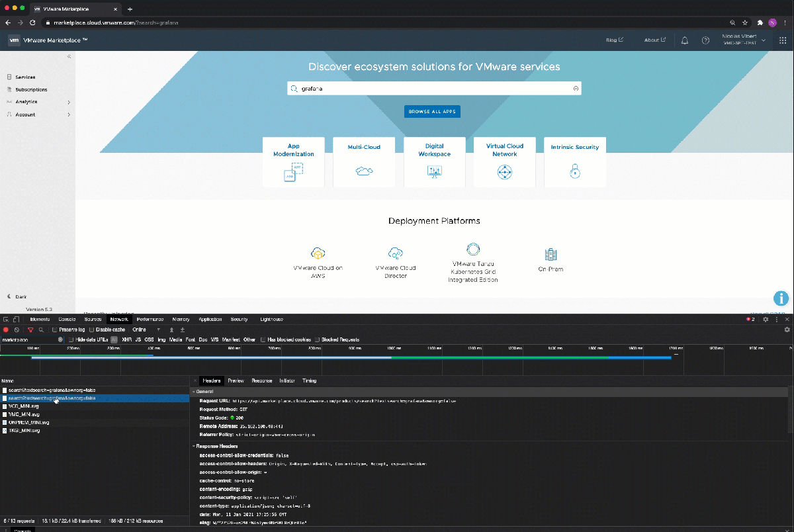The height and width of the screenshot is (532, 794).
Task: Open the Online throttling dropdown
Action: [146, 330]
